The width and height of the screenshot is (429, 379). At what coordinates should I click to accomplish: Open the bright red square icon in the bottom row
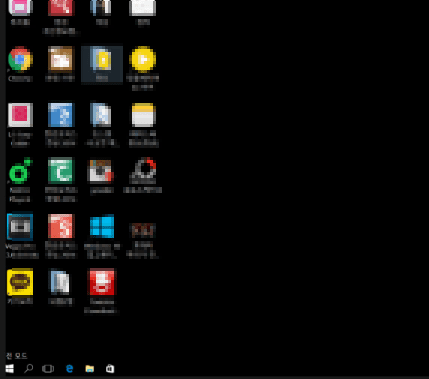coord(102,282)
